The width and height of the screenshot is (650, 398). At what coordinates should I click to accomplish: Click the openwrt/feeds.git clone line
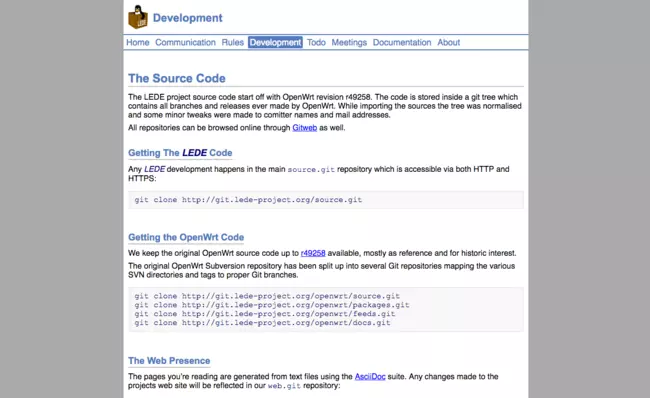click(264, 314)
